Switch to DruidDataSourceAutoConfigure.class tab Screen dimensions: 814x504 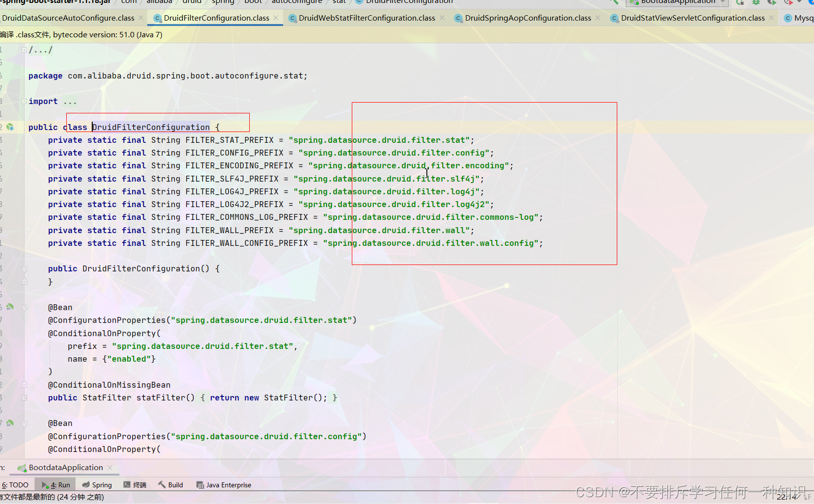68,18
